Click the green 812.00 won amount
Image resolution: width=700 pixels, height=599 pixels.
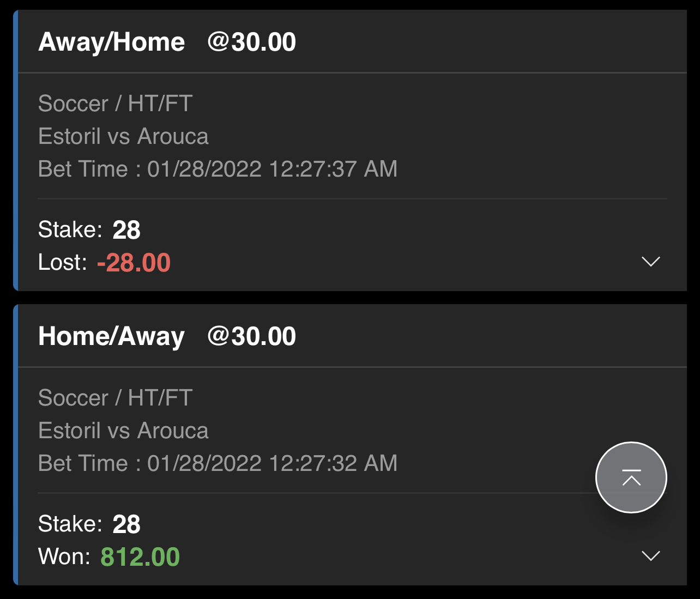pos(140,557)
